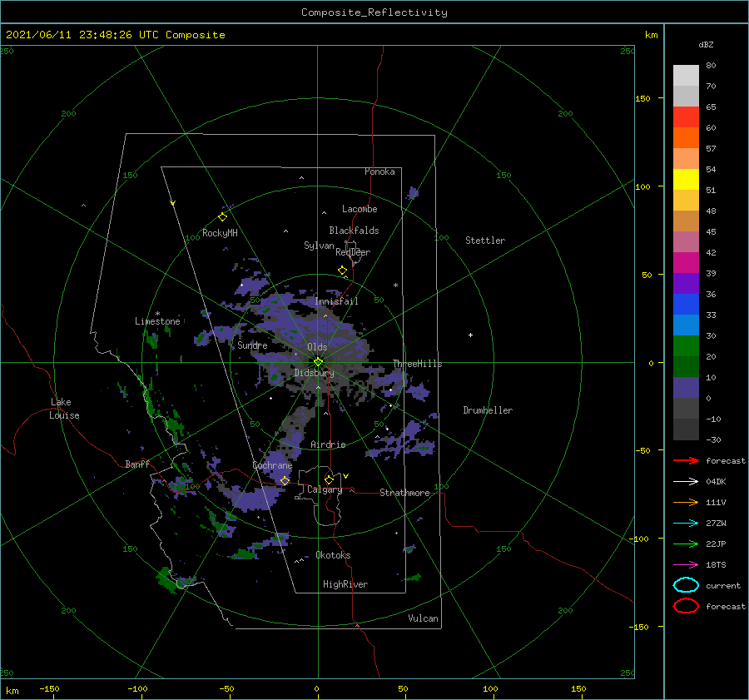749x700 pixels.
Task: Select the Stettler label
Action: click(485, 241)
